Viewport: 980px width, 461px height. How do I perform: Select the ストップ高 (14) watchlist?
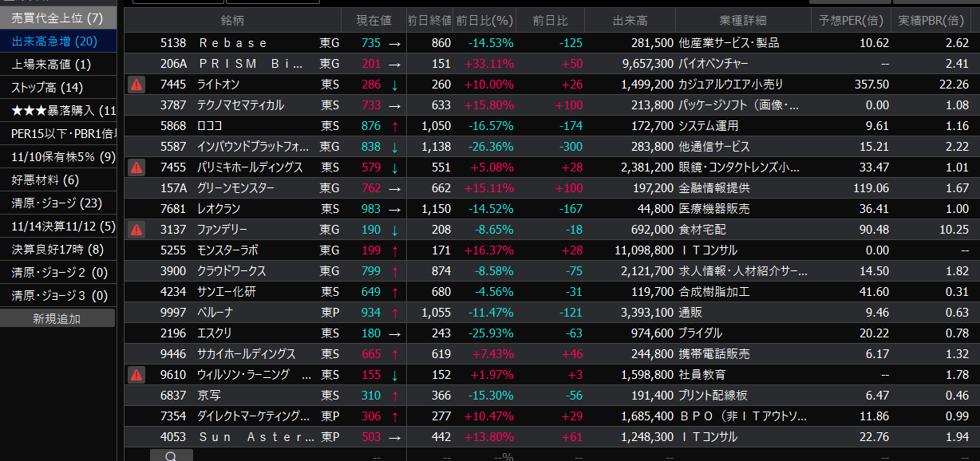(x=48, y=88)
